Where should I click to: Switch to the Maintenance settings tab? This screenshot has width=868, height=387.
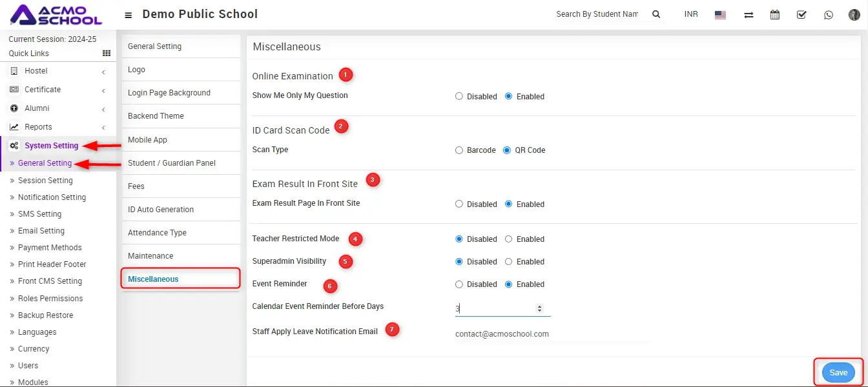pos(150,256)
